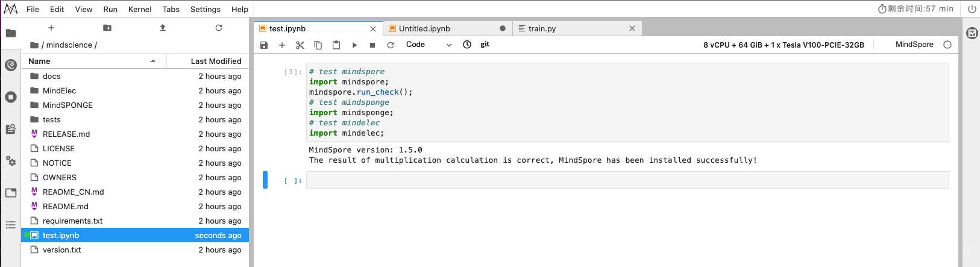Click the upload files icon
980x267 pixels.
pyautogui.click(x=163, y=28)
